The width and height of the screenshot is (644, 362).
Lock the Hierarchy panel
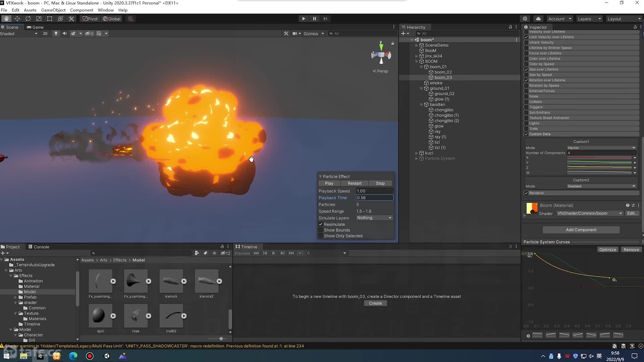click(x=510, y=27)
